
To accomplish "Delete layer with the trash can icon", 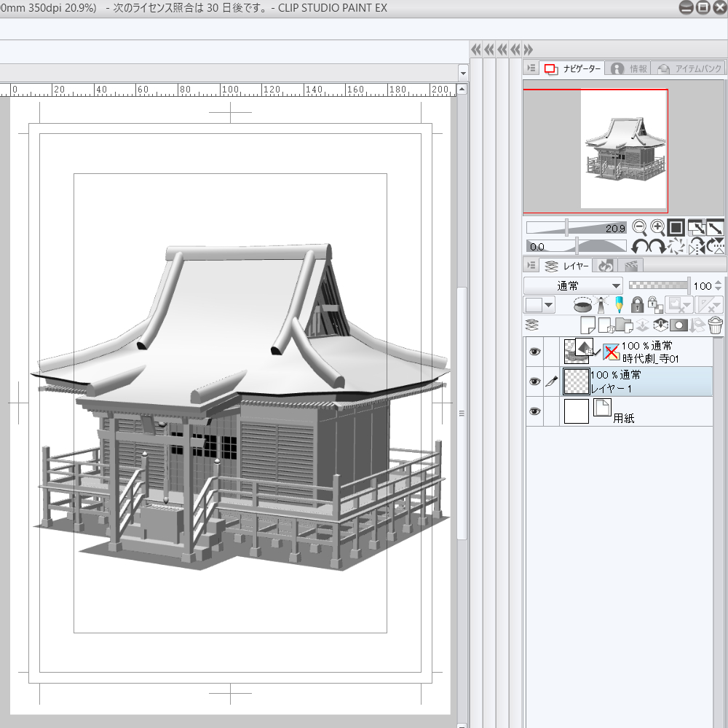I will (x=715, y=325).
